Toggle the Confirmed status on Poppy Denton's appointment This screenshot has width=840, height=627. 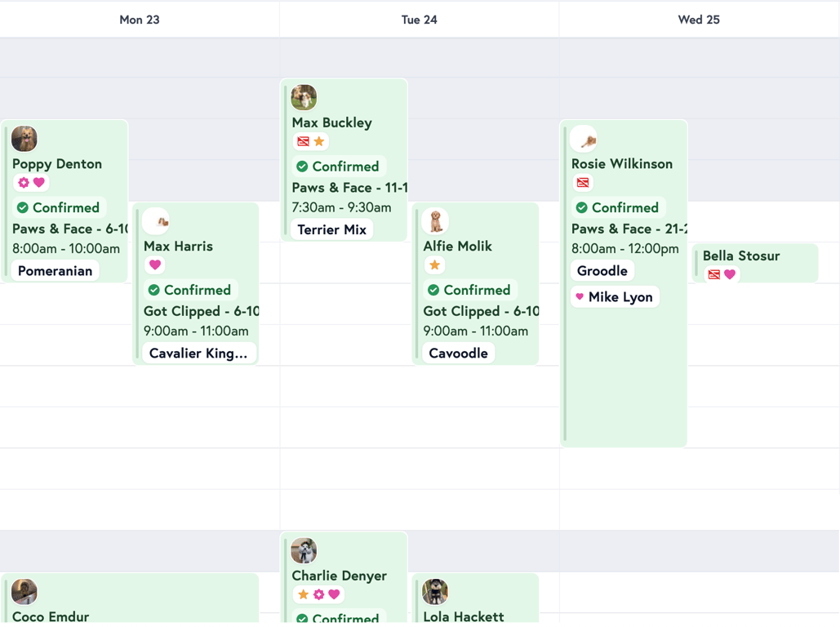pos(58,207)
